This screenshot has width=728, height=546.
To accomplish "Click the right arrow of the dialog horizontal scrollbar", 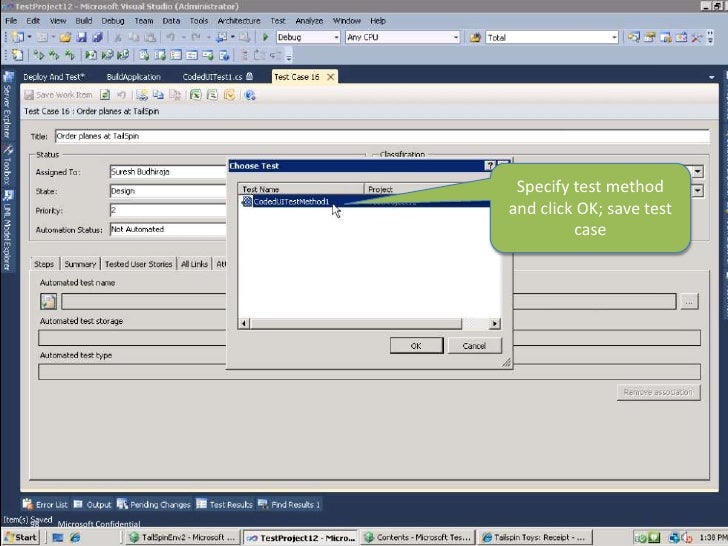I will click(x=495, y=324).
